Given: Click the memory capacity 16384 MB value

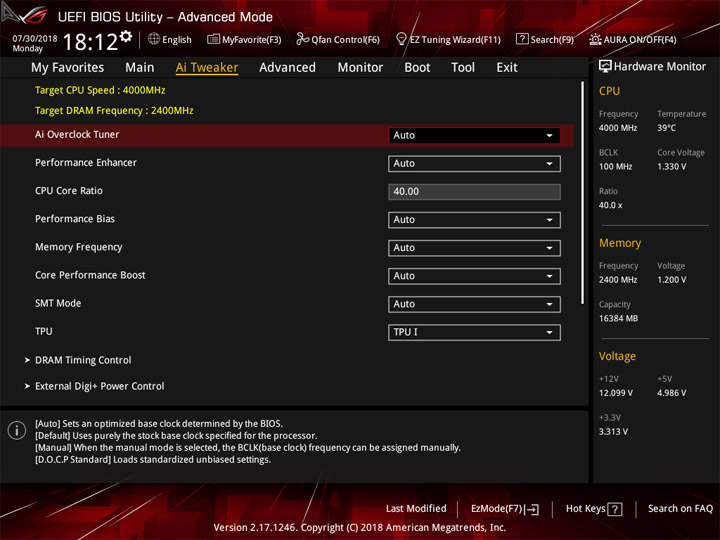Looking at the screenshot, I should (618, 318).
